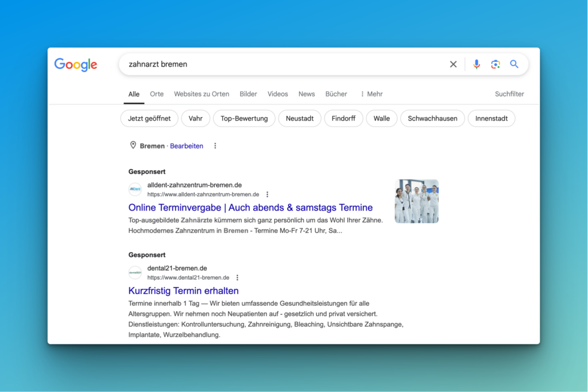588x392 pixels.
Task: Start voice search with microphone icon
Action: (x=476, y=64)
